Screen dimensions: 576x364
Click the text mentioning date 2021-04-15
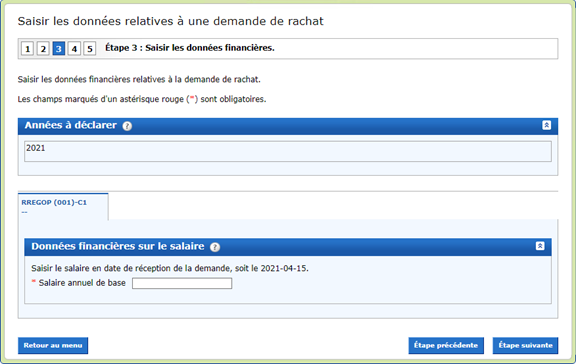tap(170, 269)
